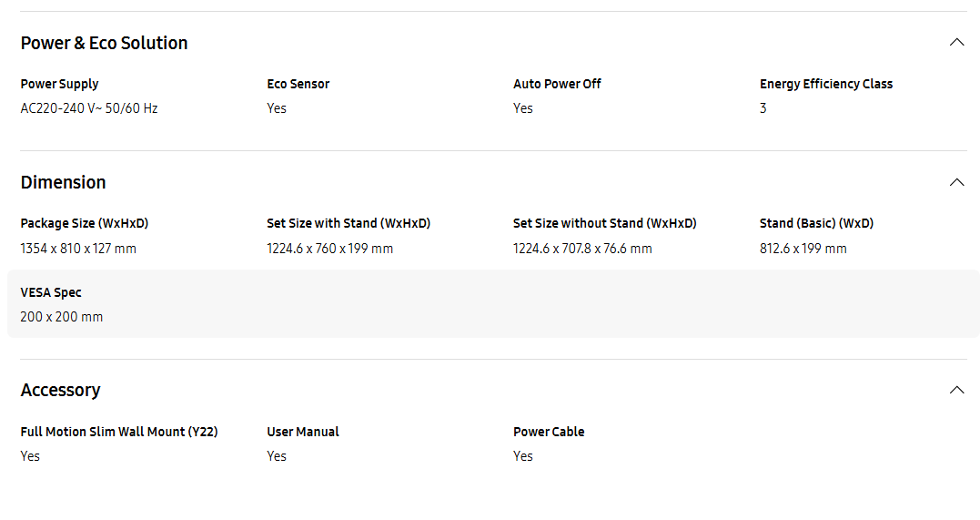Click the Power Supply label
Screen dimensions: 980x520
(x=59, y=84)
